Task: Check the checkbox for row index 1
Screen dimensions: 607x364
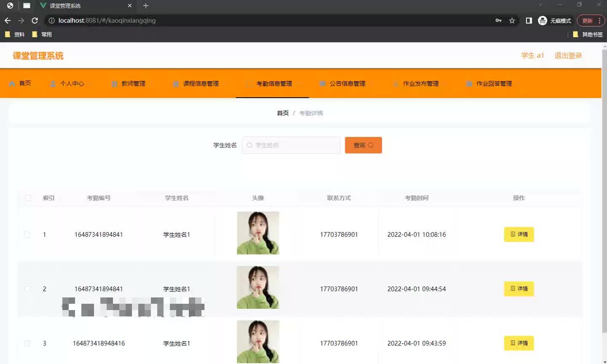Action: click(x=27, y=235)
